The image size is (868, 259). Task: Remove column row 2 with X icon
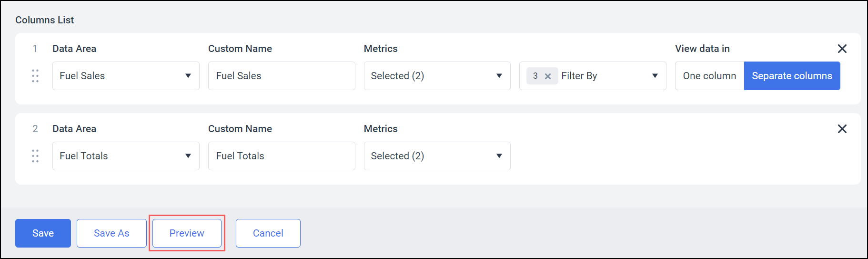point(842,129)
